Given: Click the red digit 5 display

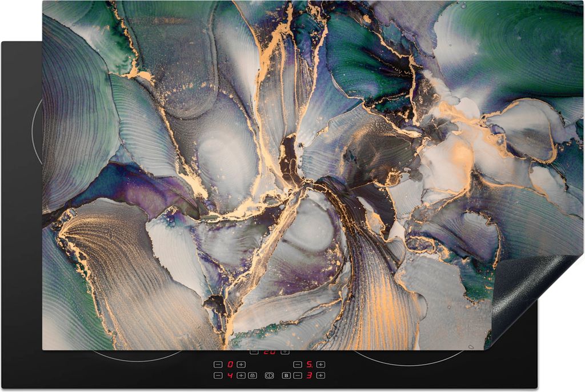Looking at the screenshot, I should coord(309,365).
